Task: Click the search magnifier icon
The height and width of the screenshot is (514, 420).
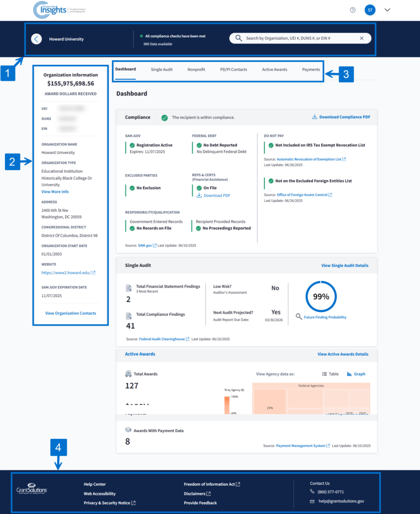Action: click(x=238, y=38)
